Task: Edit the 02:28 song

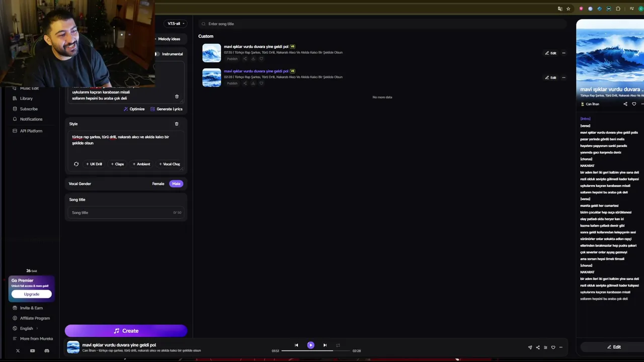Action: click(x=551, y=78)
